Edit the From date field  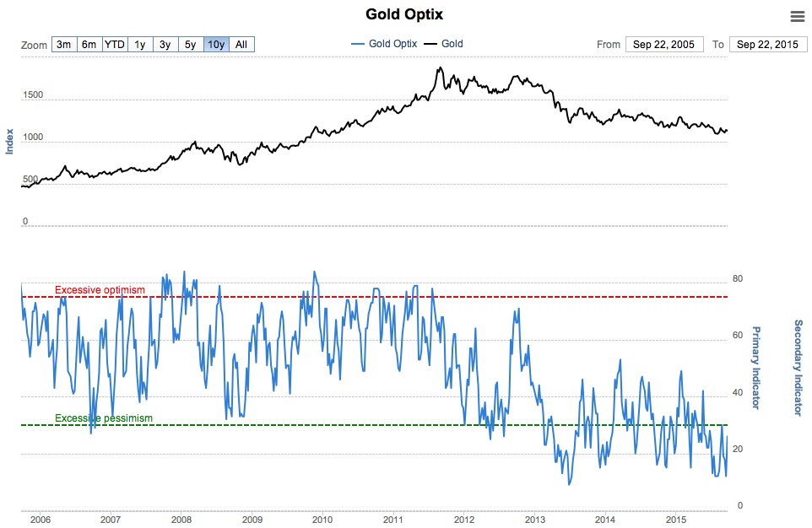click(x=663, y=45)
